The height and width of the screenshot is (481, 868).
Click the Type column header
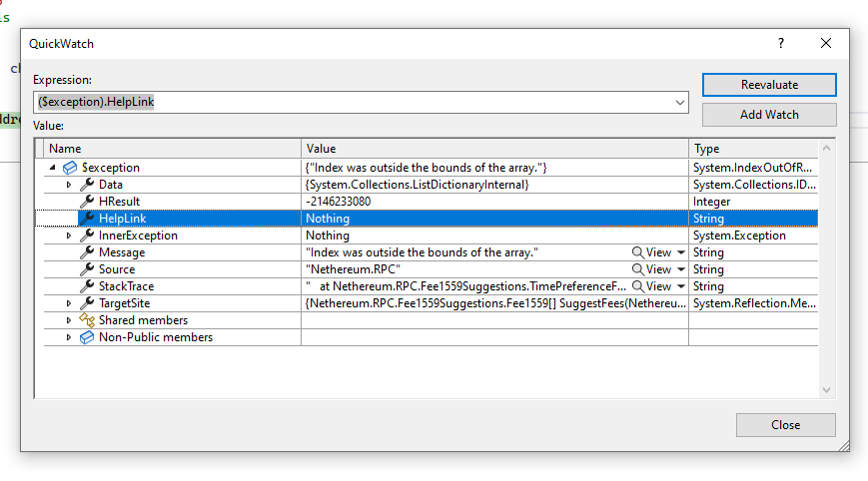tap(753, 148)
